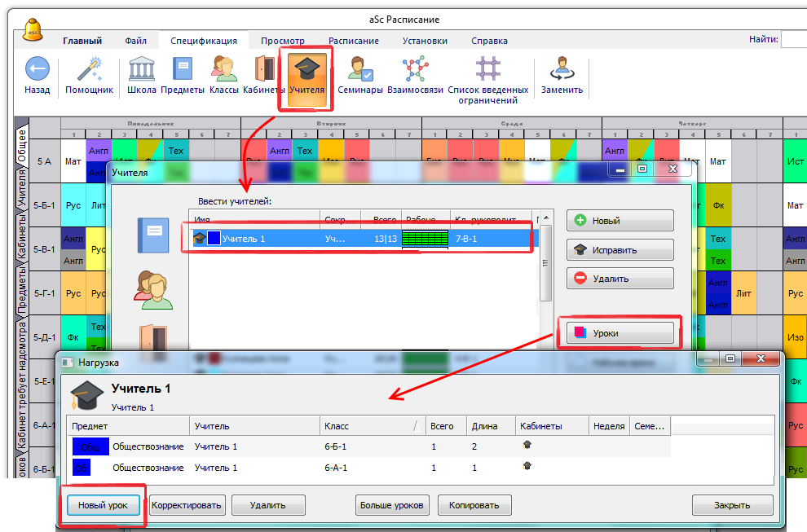The height and width of the screenshot is (532, 807).
Task: Click the Учителя graduation cap icon
Action: point(306,69)
